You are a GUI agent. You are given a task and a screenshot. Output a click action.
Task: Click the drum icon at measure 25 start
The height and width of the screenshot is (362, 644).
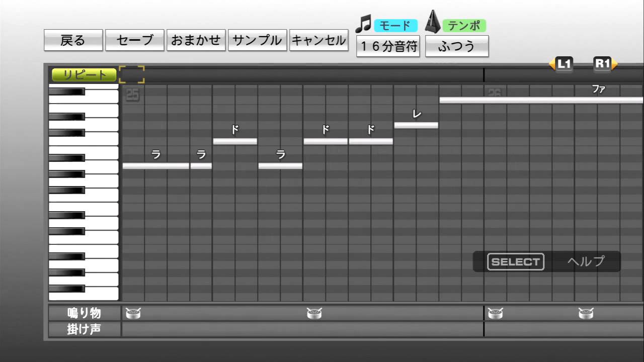133,314
